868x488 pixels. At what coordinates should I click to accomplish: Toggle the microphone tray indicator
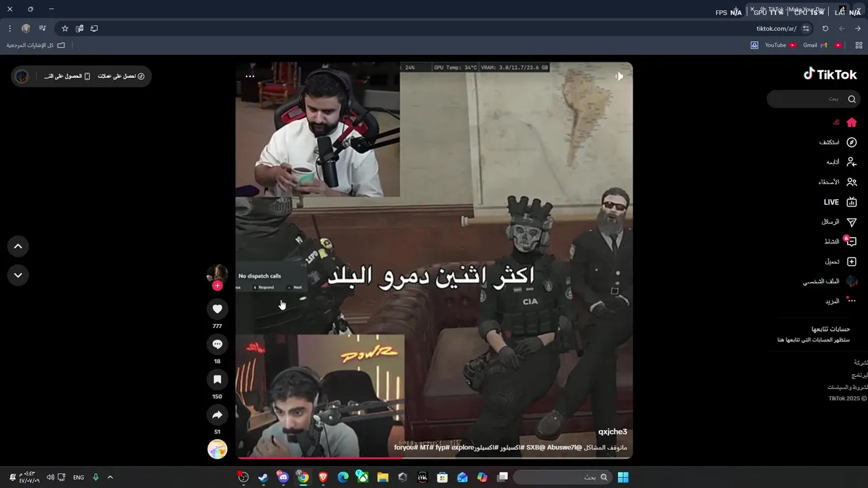96,477
